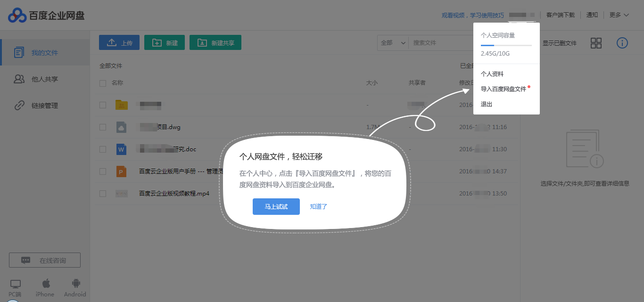Click the 我的文件 document icon
Image resolution: width=644 pixels, height=302 pixels.
coord(19,53)
